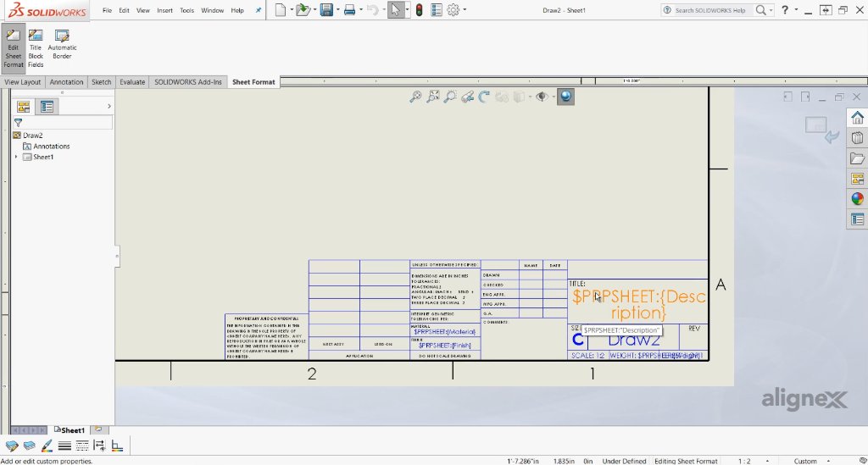Open the Appearances color ball icon
Screen dimensions: 868x465
(x=857, y=199)
